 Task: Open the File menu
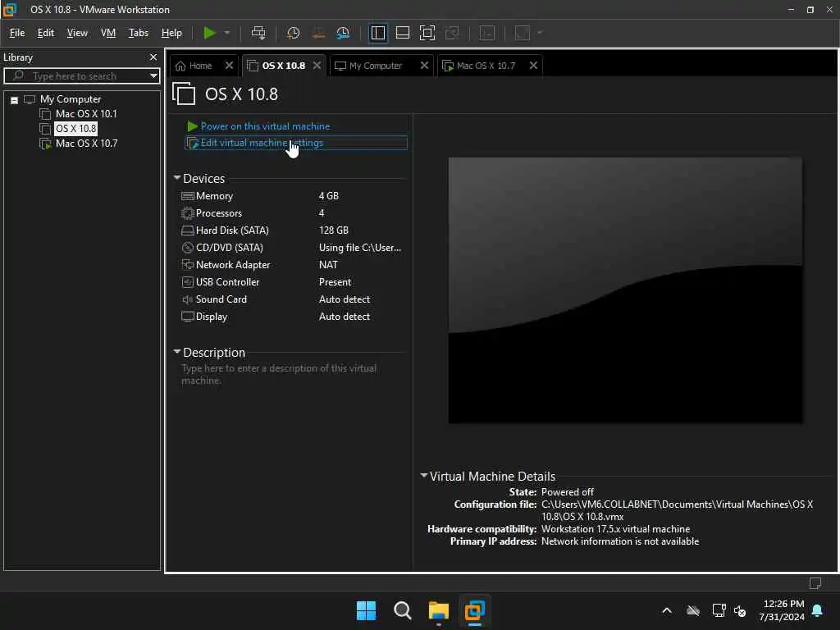tap(17, 33)
